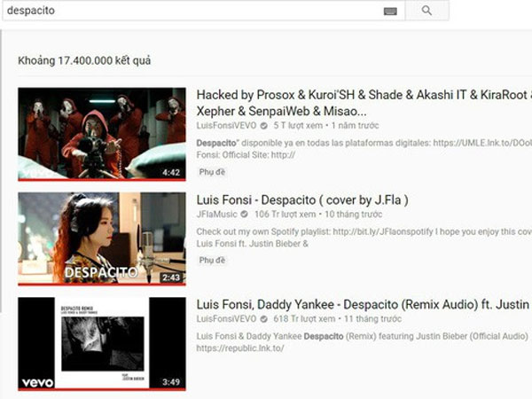Click the 2:43 duration label on J.Fla thumbnail
The width and height of the screenshot is (532, 399).
(171, 278)
